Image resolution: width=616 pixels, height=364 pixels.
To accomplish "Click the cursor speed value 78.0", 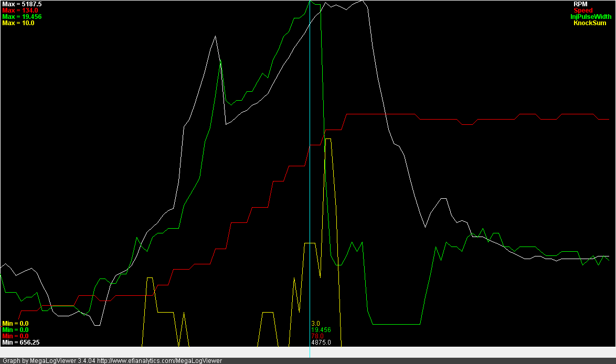I will tap(317, 336).
